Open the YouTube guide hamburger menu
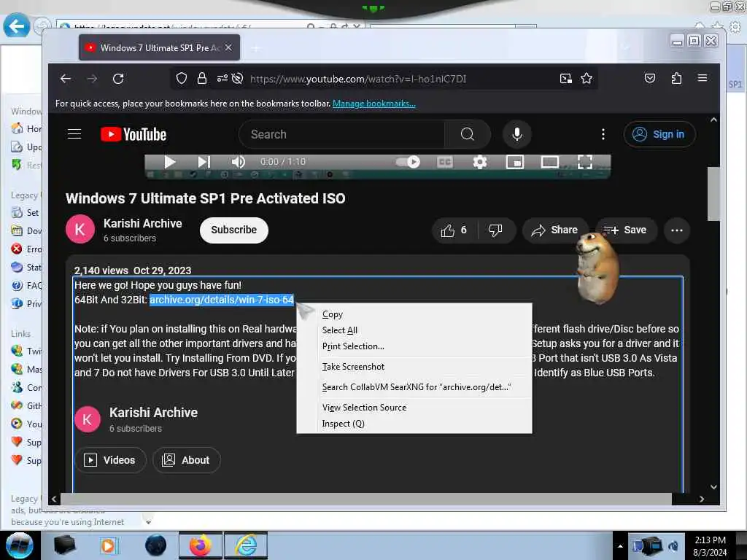The image size is (747, 560). tap(74, 134)
